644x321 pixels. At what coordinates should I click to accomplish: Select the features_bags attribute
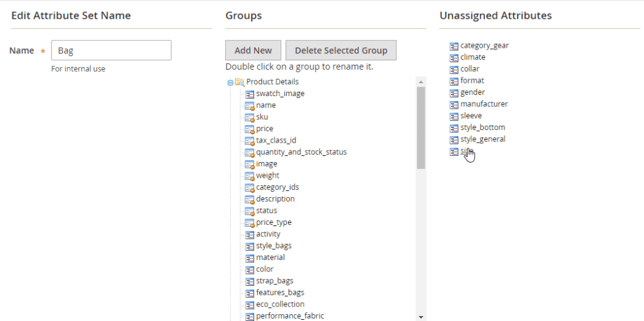280,292
